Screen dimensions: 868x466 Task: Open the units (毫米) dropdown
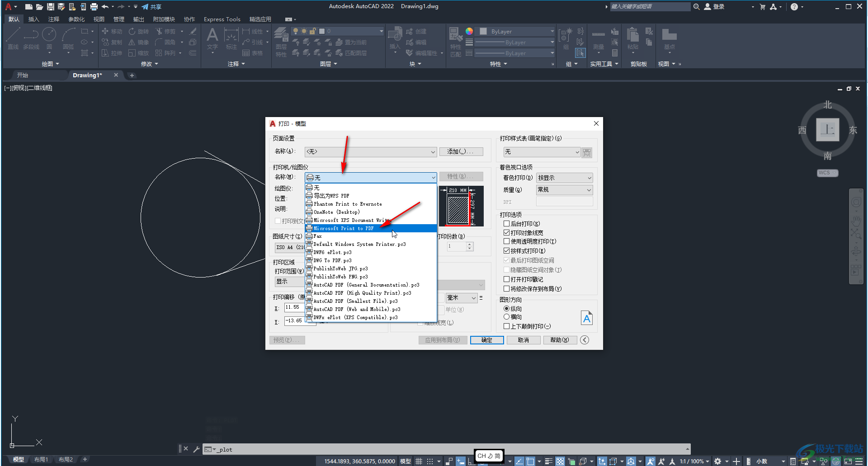462,298
